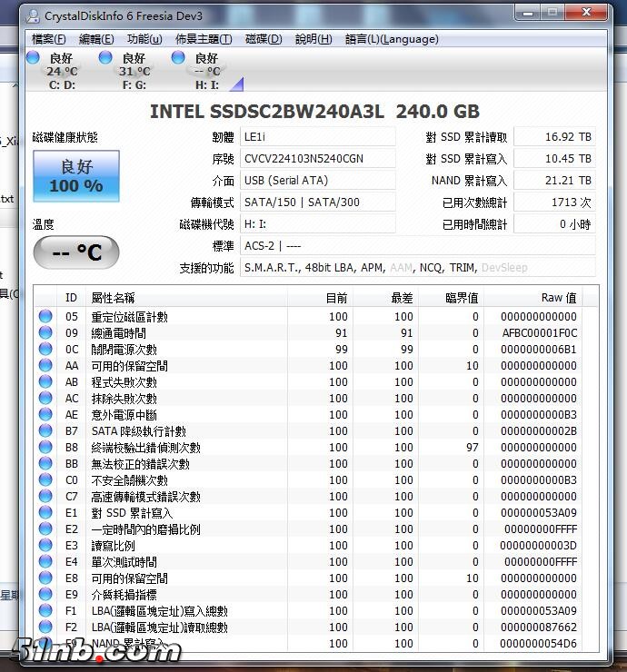Open the 磁碟(D) menu

[264, 39]
